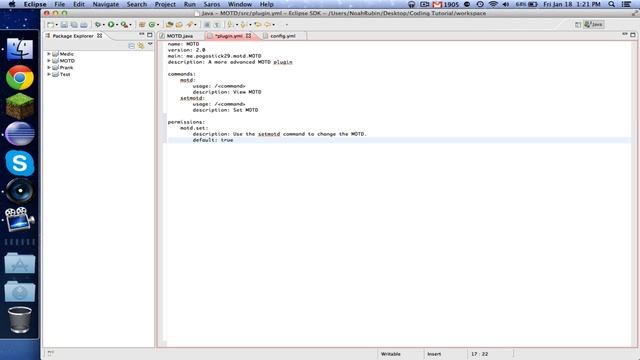Click the Open Type toolbar icon
Image resolution: width=640 pixels, height=360 pixels.
169,25
